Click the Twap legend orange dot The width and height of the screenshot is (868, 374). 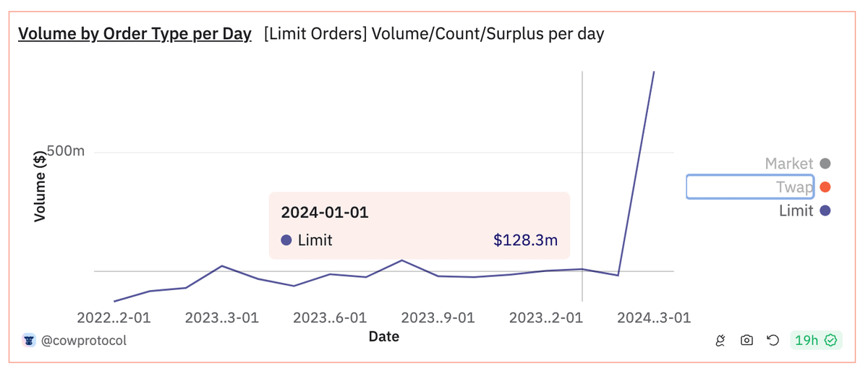coord(825,187)
